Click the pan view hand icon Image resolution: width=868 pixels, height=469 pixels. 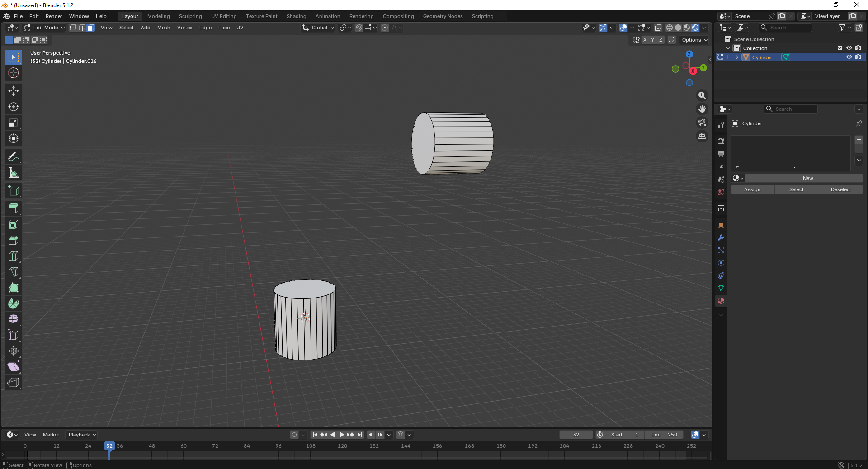(702, 109)
